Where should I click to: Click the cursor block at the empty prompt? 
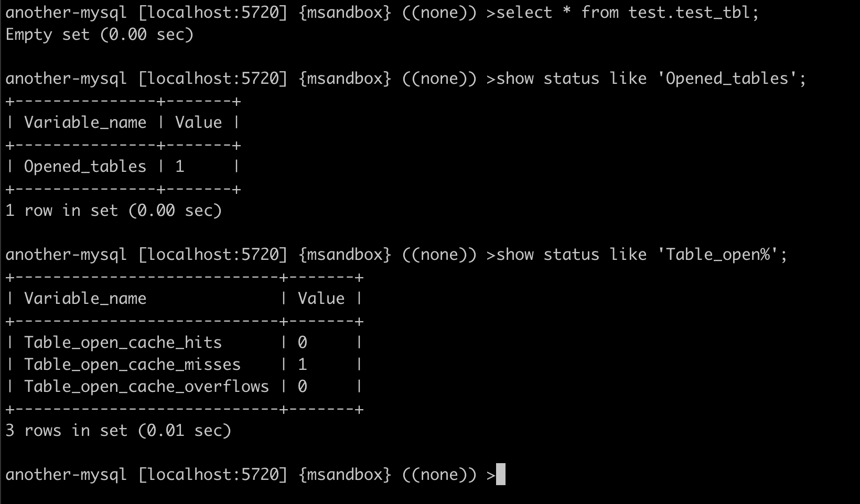[500, 475]
